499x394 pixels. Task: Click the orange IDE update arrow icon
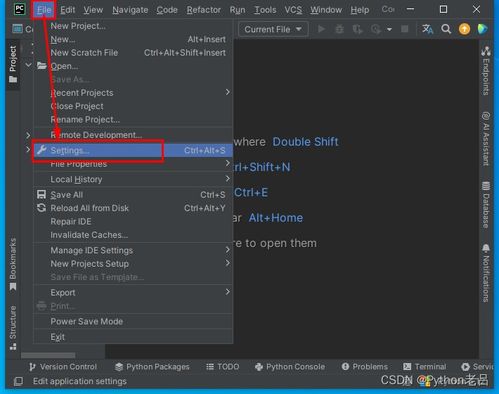pos(464,29)
